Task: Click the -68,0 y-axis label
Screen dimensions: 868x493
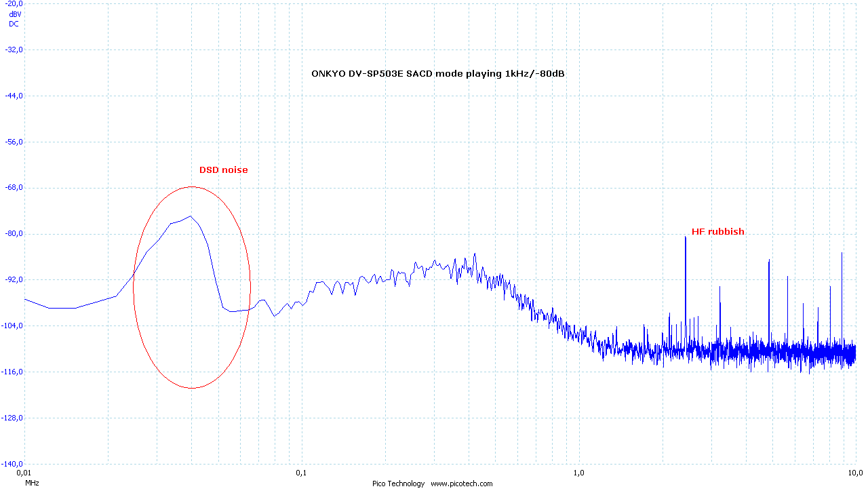Action: click(14, 188)
